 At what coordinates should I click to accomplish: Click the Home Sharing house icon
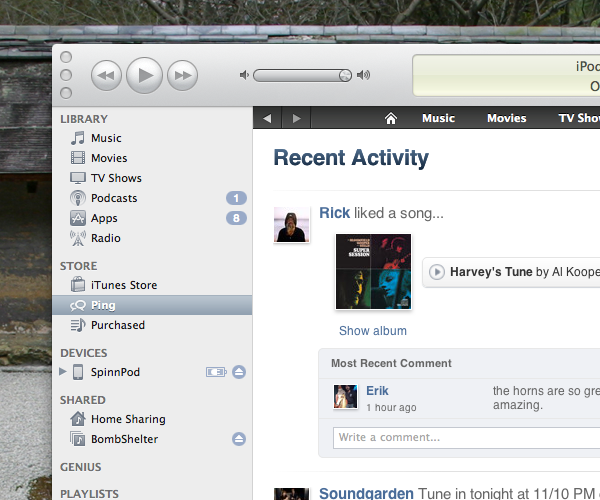[78, 419]
